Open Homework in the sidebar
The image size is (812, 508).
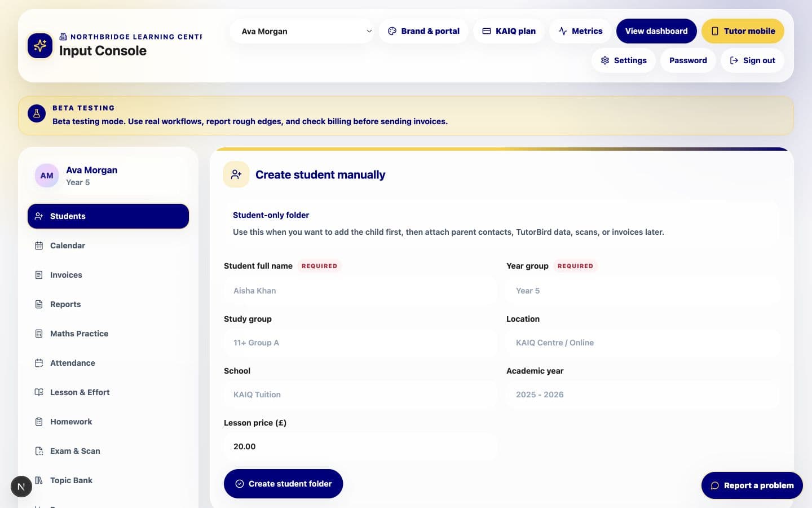coord(108,422)
